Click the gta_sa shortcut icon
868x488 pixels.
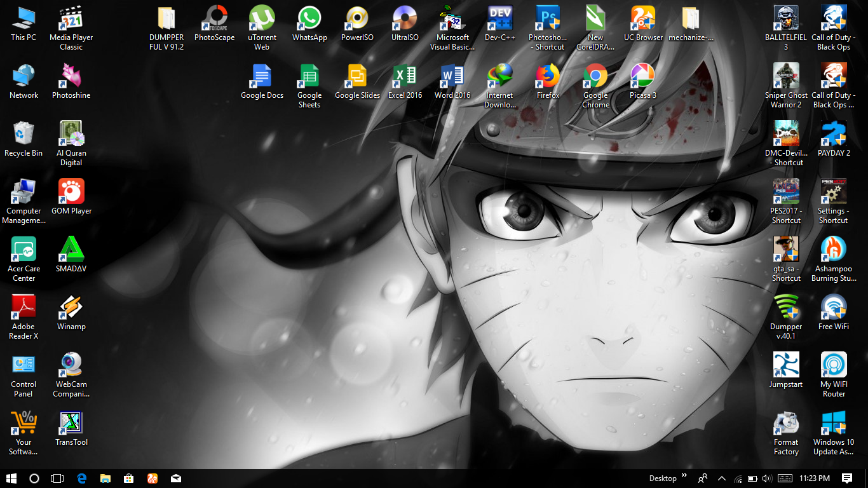click(x=786, y=250)
